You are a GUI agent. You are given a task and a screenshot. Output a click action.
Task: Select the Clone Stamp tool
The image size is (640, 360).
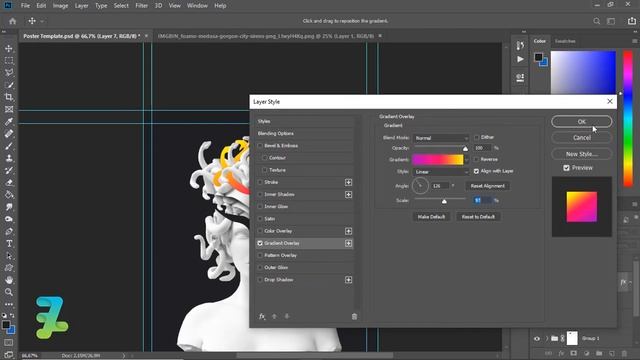pos(9,158)
